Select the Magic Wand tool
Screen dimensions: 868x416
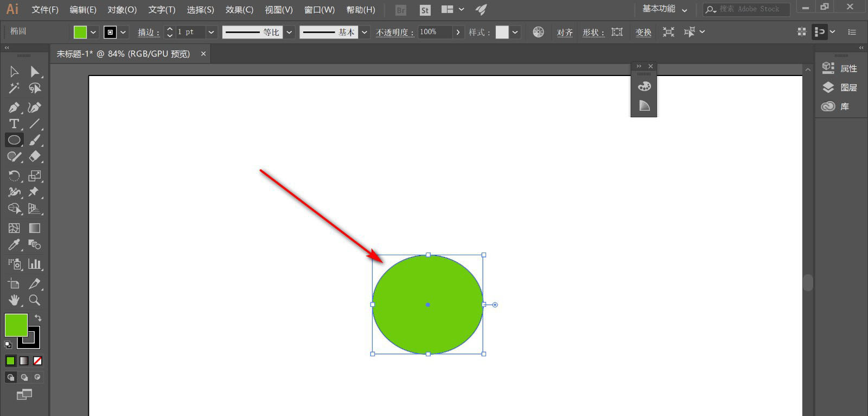click(x=14, y=88)
